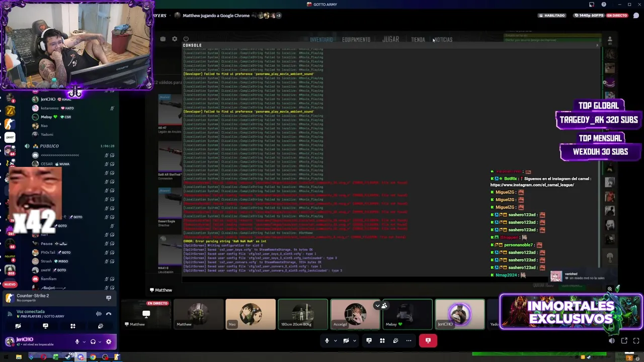Collapse the participants row with the chevron pill
This screenshot has width=644, height=362.
381,305
